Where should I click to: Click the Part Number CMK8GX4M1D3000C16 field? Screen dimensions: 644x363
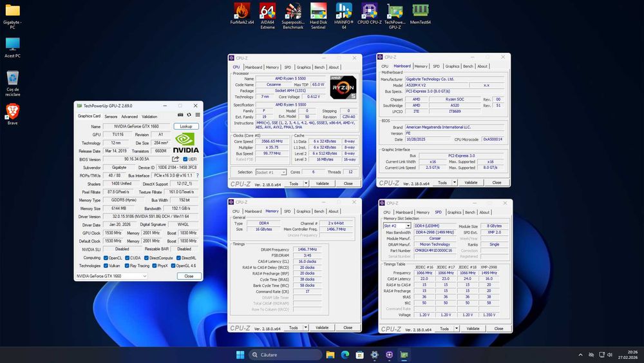tap(433, 250)
